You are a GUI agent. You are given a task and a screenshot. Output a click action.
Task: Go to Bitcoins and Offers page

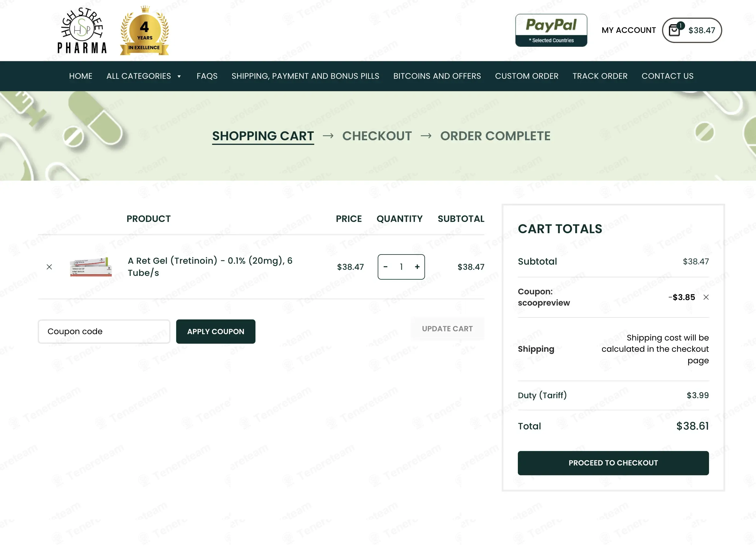pyautogui.click(x=437, y=76)
